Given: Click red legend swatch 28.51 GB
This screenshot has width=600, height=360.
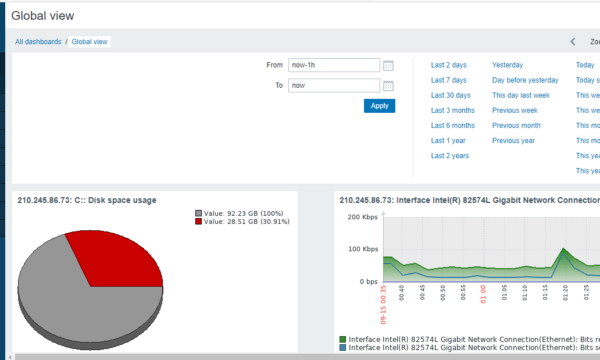Looking at the screenshot, I should point(198,221).
